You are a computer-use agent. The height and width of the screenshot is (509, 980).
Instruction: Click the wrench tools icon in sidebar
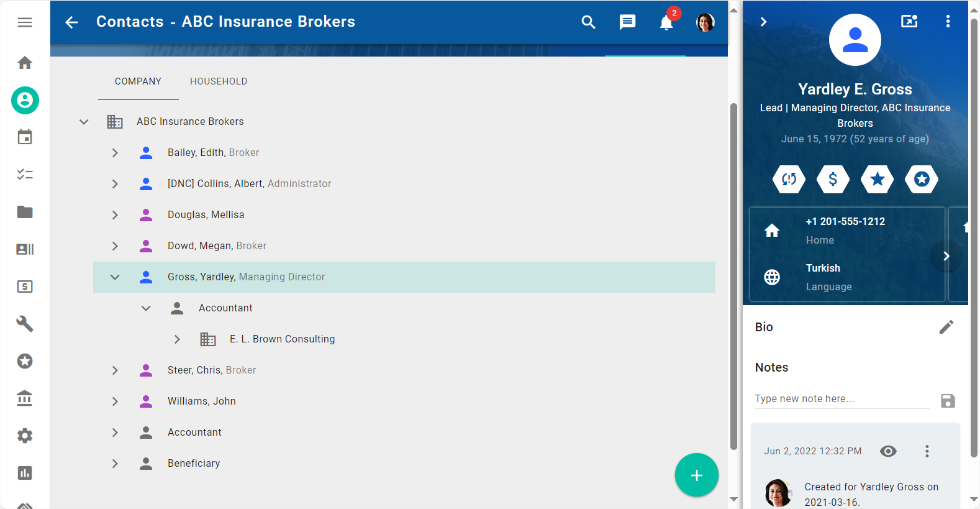25,324
